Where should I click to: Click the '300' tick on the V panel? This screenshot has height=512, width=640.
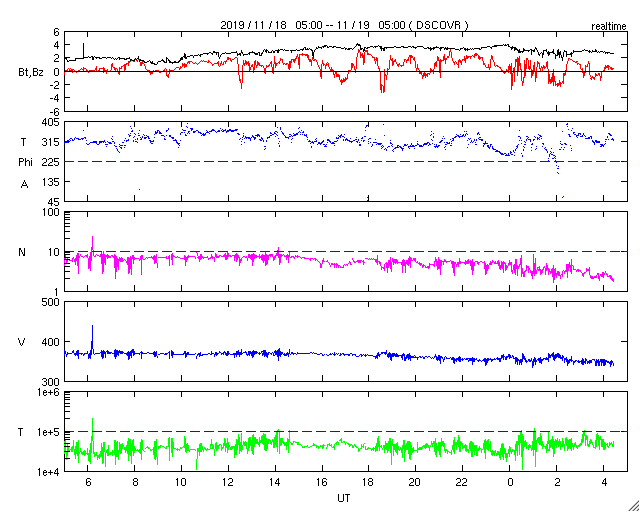[x=51, y=382]
